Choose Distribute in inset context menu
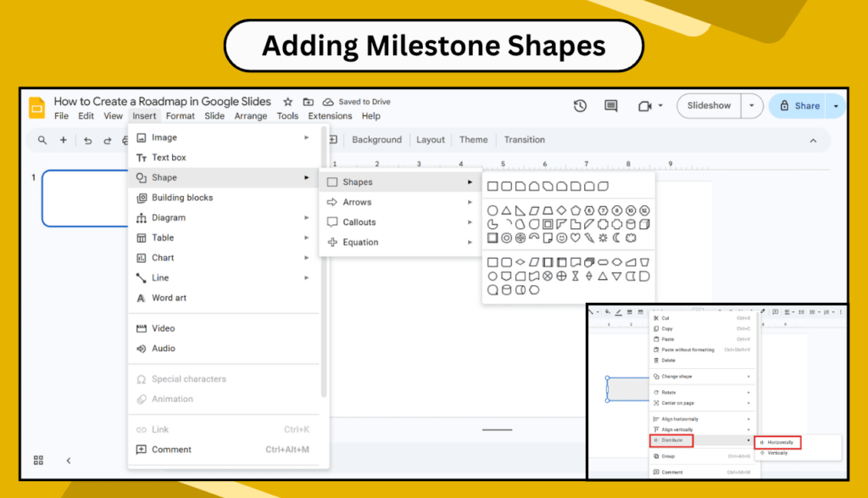Screen dimensions: 868x498 click(x=700, y=440)
